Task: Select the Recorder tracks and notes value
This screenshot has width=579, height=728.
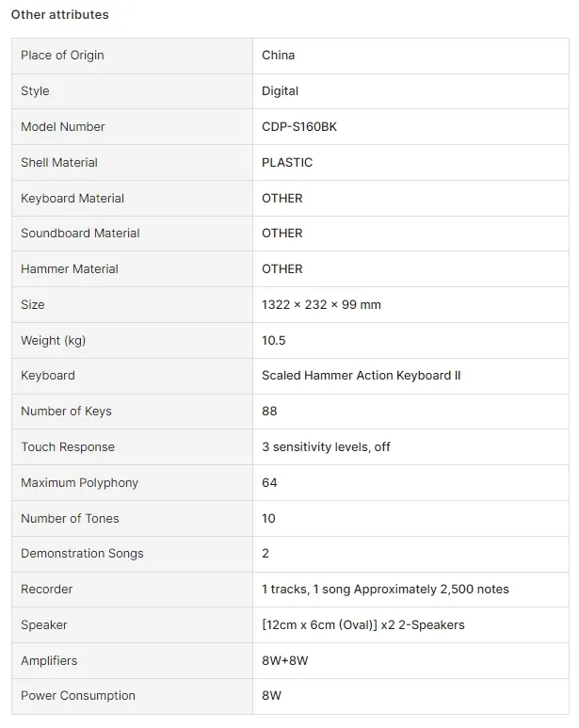Action: [x=385, y=590]
